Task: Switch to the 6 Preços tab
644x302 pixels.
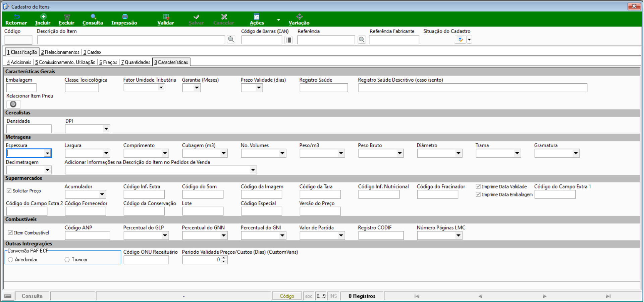Action: [x=108, y=62]
